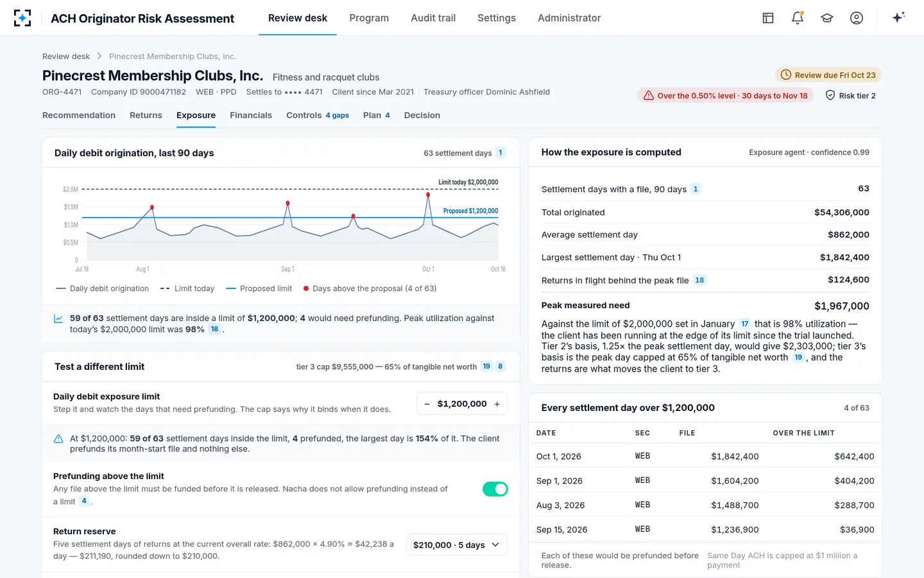This screenshot has height=578, width=924.
Task: Open the layout panel icon in header
Action: 768,18
